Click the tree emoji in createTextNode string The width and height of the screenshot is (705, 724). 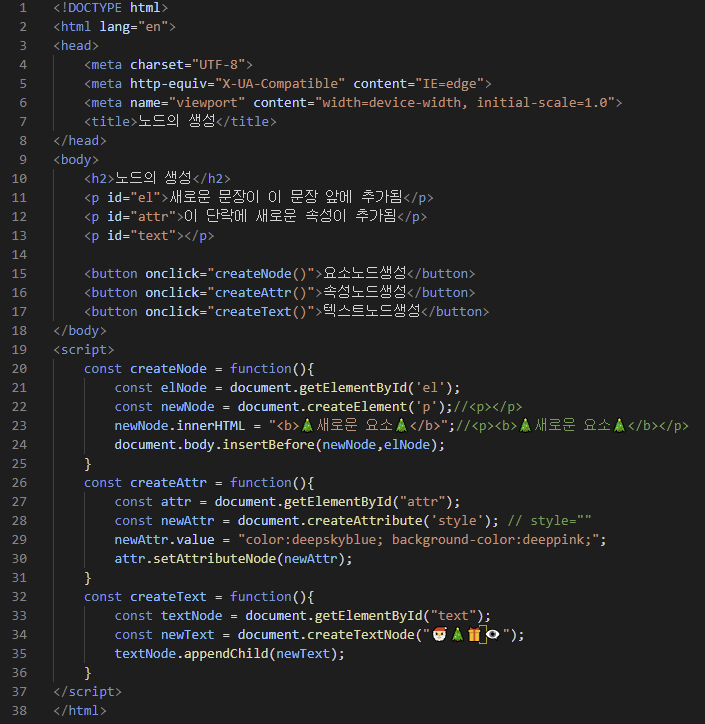pos(457,634)
